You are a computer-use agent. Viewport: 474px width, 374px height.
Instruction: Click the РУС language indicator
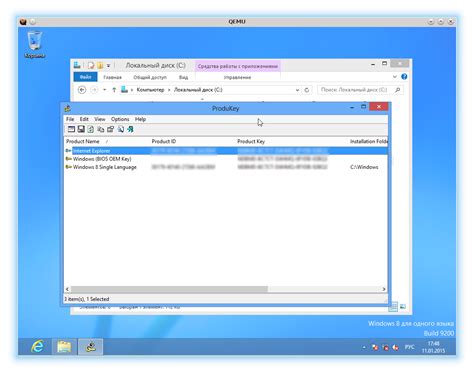point(409,347)
